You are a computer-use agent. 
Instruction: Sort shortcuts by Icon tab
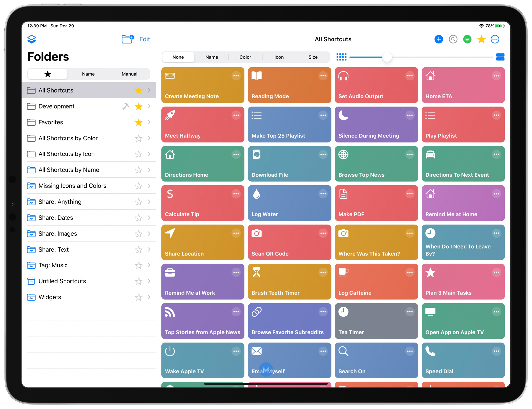(x=279, y=57)
